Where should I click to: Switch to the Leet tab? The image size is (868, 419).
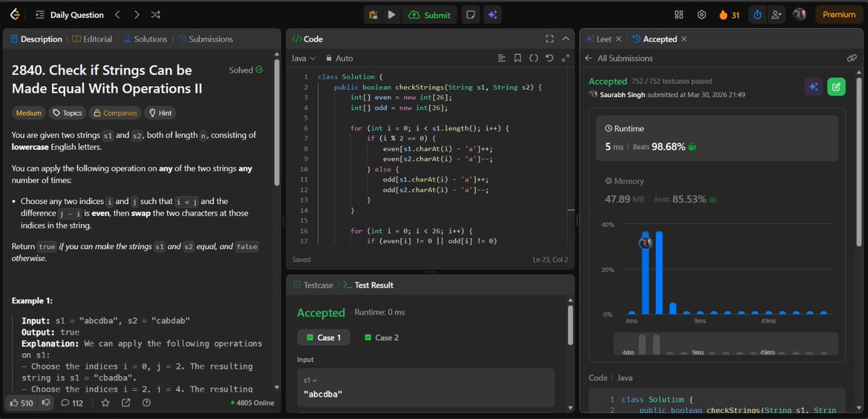[599, 39]
